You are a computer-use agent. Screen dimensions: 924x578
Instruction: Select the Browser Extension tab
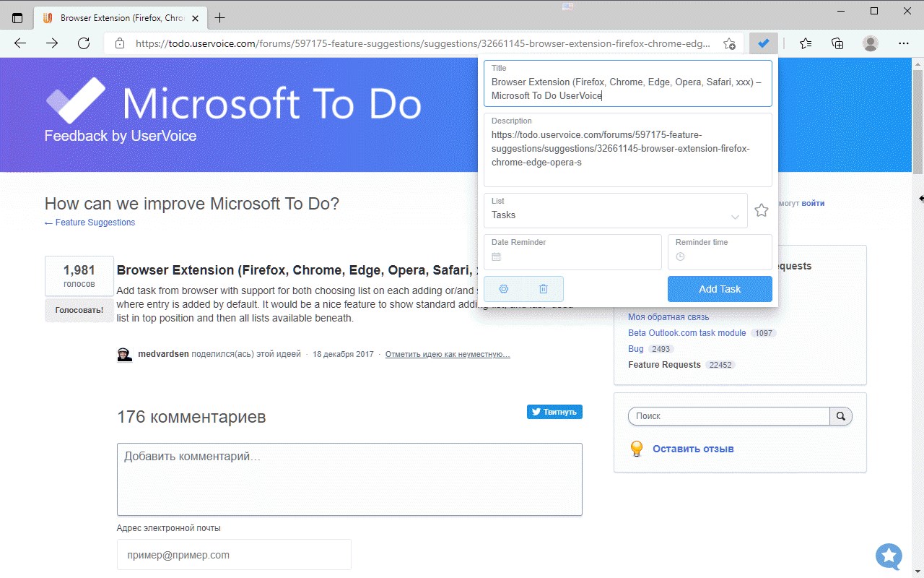(121, 18)
